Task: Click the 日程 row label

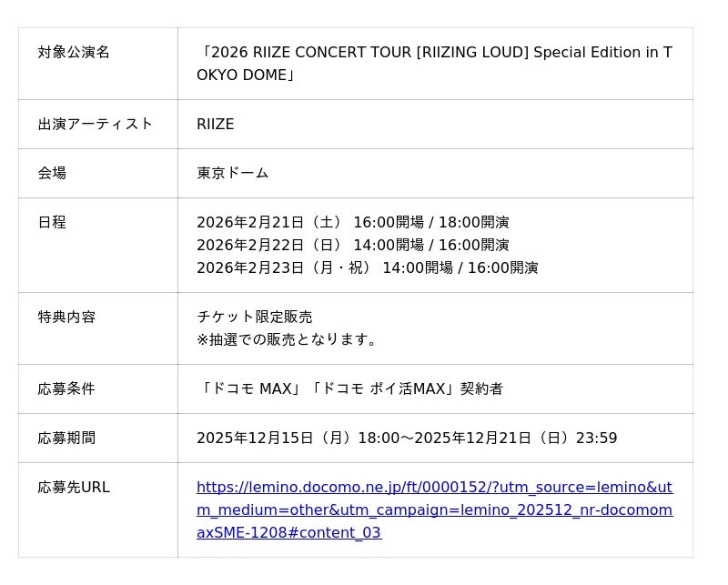Action: coord(52,222)
